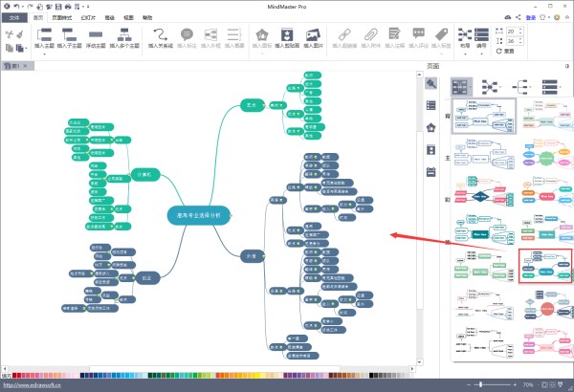Open the outline list panel in the sidebar
574x392 pixels.
point(430,105)
